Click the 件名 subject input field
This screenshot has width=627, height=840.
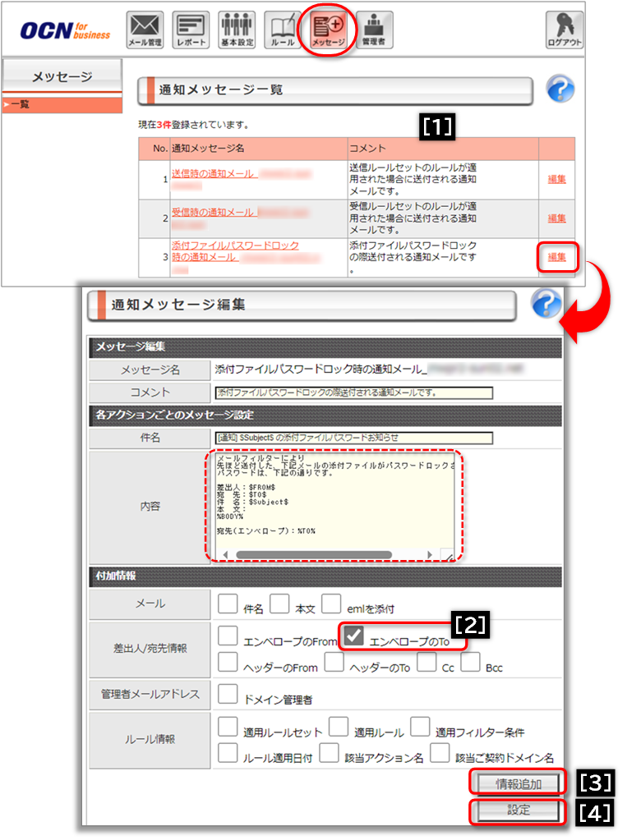(x=353, y=438)
